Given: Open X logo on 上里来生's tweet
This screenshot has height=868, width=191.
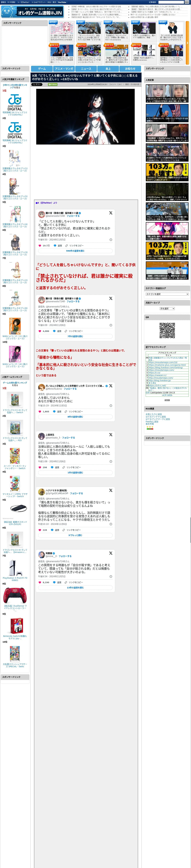Looking at the screenshot, I should click(111, 435).
